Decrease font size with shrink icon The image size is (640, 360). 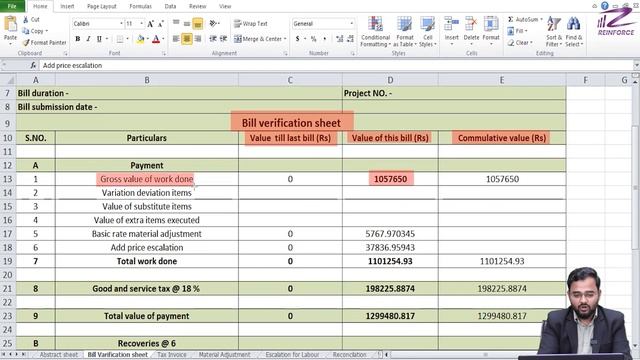coord(160,24)
